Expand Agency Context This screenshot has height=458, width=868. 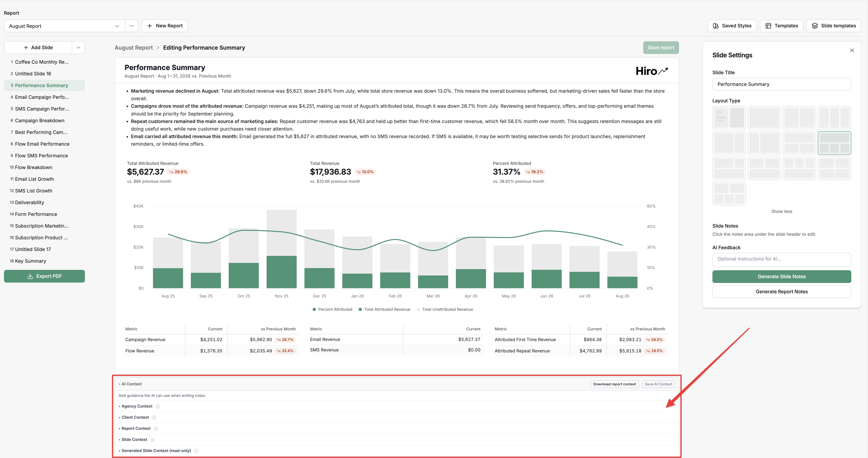(136, 406)
